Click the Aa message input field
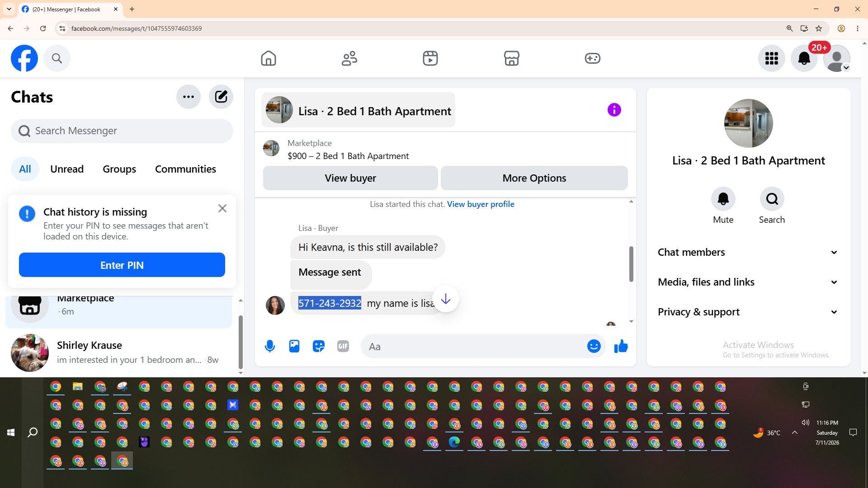Screen dimensions: 868x488 point(475,347)
